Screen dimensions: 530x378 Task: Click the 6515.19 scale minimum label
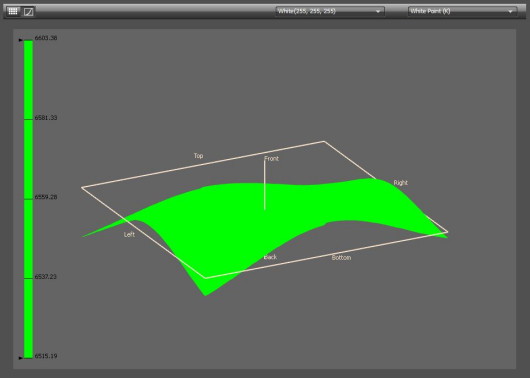point(46,356)
